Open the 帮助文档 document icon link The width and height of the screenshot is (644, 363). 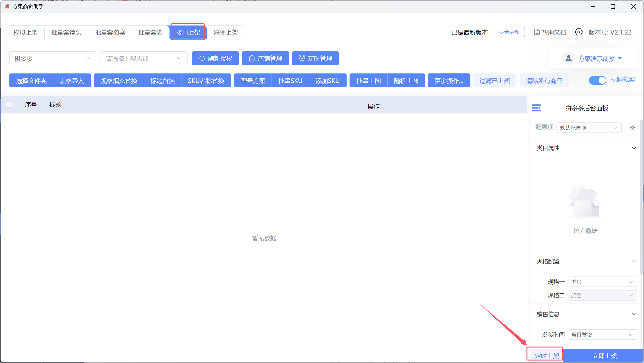click(550, 32)
